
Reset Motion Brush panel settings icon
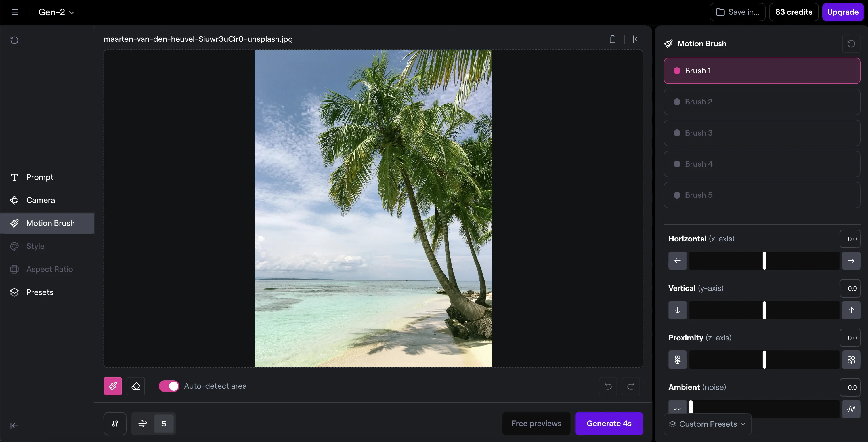tap(851, 44)
